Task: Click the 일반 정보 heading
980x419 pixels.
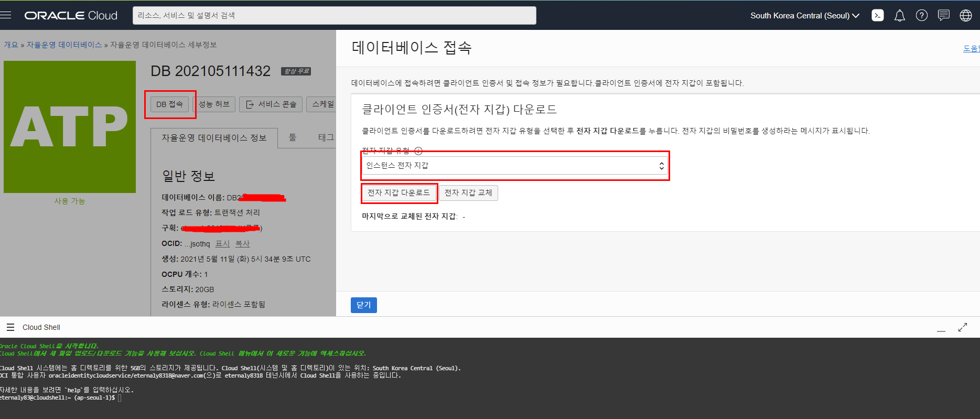Action: coord(189,176)
